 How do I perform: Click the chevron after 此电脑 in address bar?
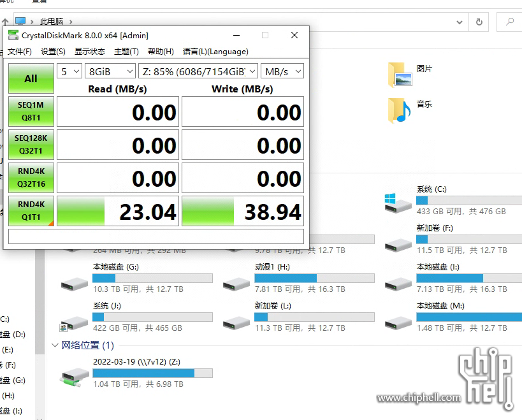point(71,22)
